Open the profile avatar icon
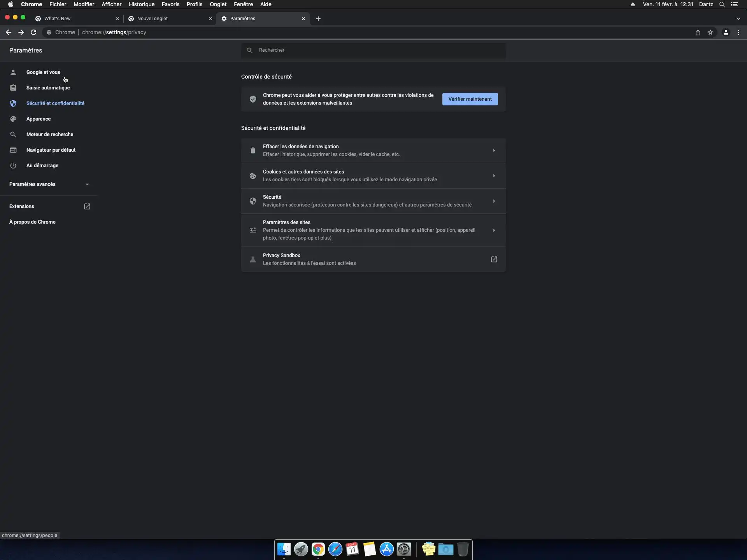 (726, 32)
